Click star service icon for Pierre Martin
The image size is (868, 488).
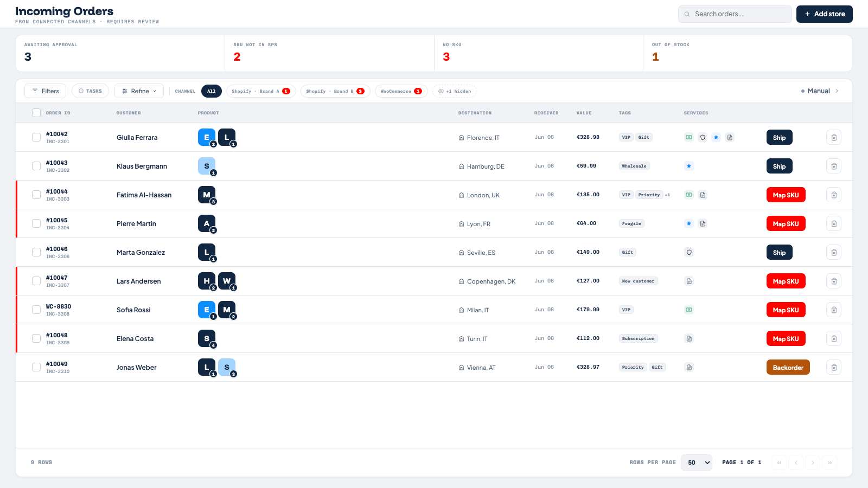689,223
